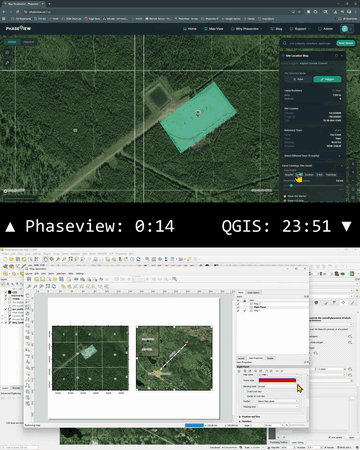
Task: Switch to the Undo History tab
Action: pyautogui.click(x=254, y=293)
